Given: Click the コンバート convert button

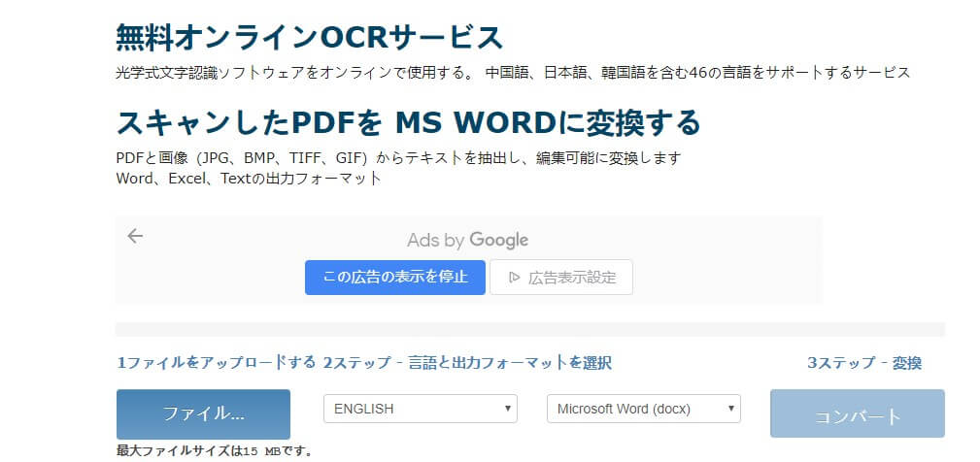Looking at the screenshot, I should click(858, 413).
